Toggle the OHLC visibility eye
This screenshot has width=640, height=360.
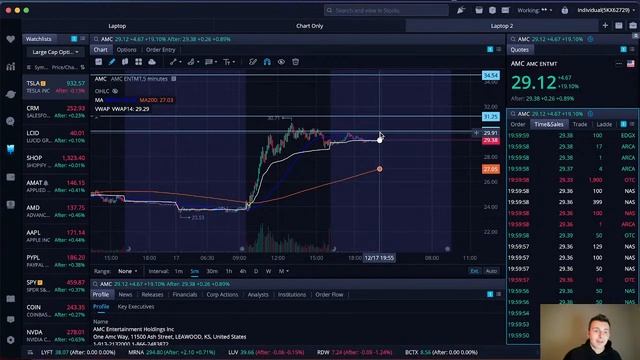[x=115, y=91]
